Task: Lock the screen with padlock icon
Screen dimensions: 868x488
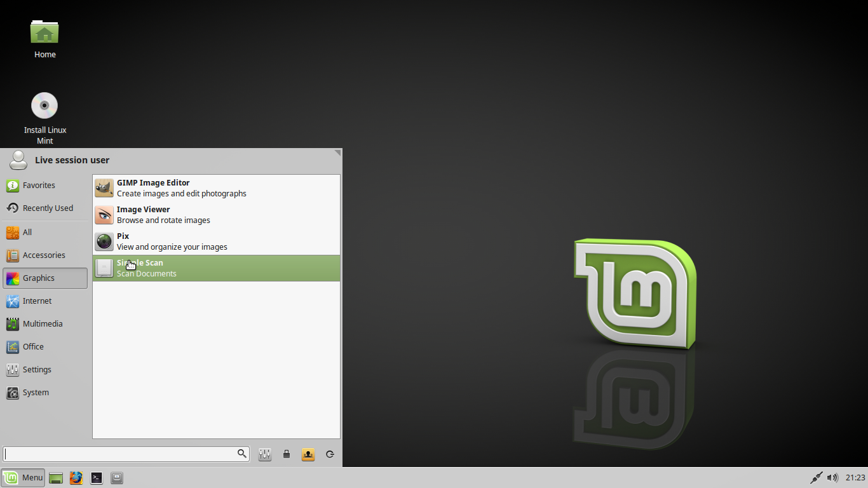Action: pyautogui.click(x=287, y=454)
